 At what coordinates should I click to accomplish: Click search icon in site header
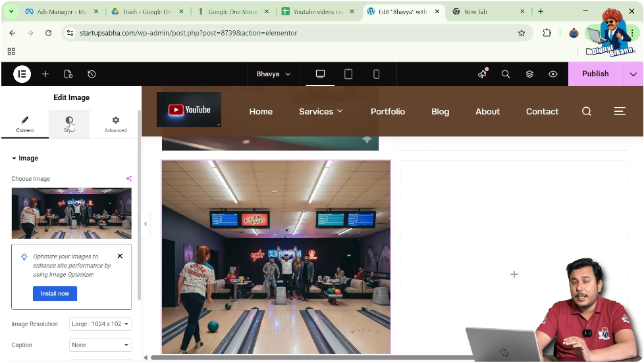click(587, 112)
